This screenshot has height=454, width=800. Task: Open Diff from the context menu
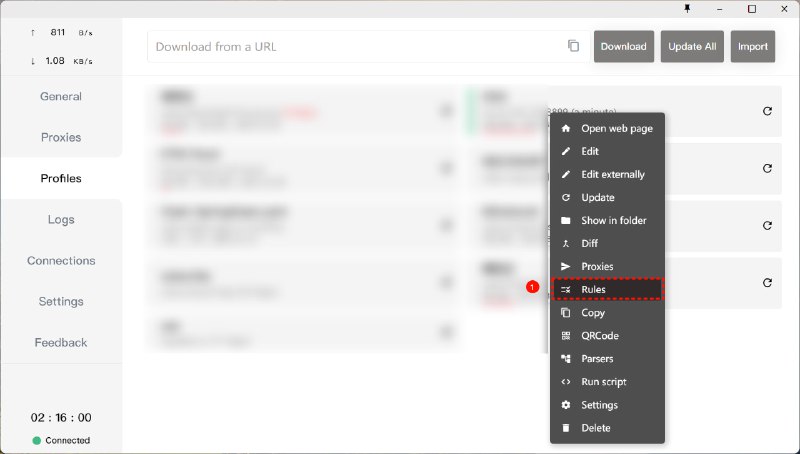click(x=589, y=243)
